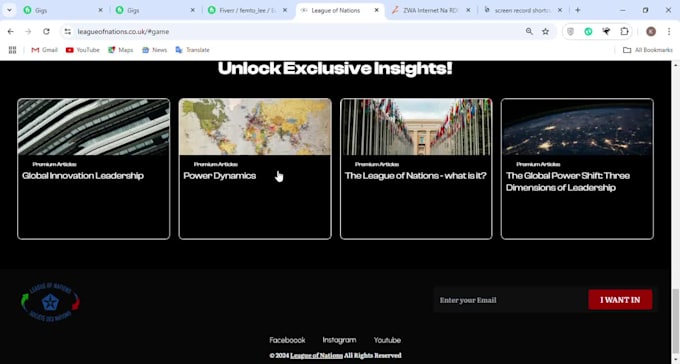Viewport: 680px width, 364px height.
Task: Open the News bookmark
Action: coord(154,50)
